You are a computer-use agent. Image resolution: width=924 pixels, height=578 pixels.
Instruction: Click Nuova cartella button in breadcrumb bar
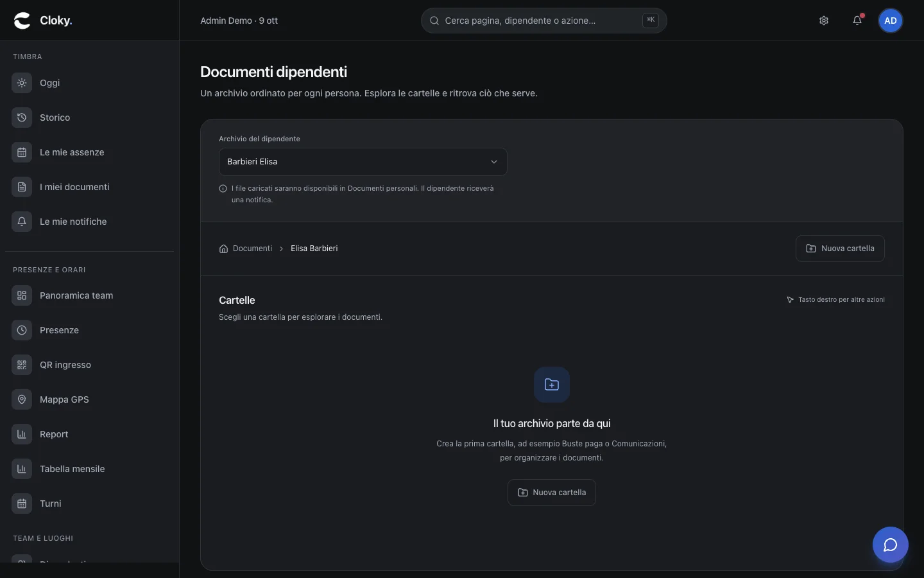[x=840, y=249]
